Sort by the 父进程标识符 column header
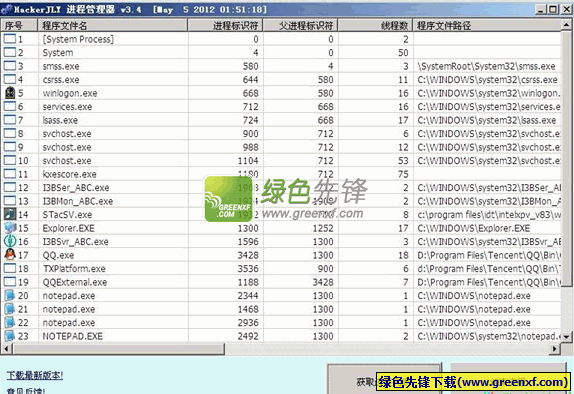 [x=300, y=25]
